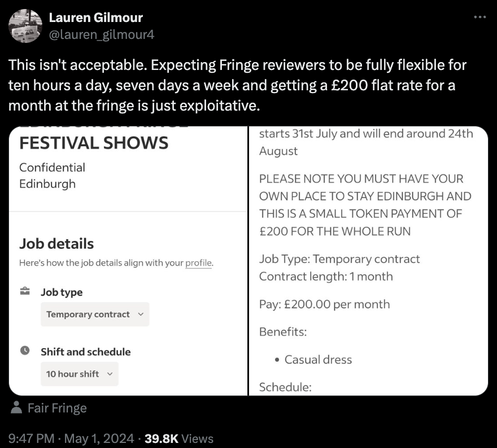This screenshot has height=448, width=497.
Task: Click the Casual dress benefit bullet
Action: [318, 359]
